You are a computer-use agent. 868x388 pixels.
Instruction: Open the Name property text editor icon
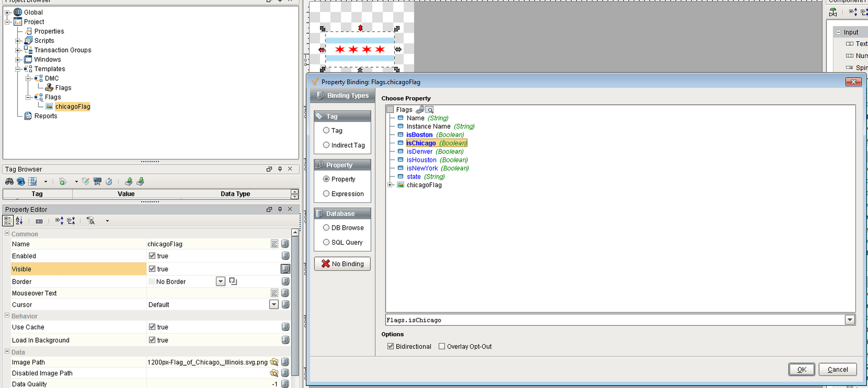click(275, 244)
